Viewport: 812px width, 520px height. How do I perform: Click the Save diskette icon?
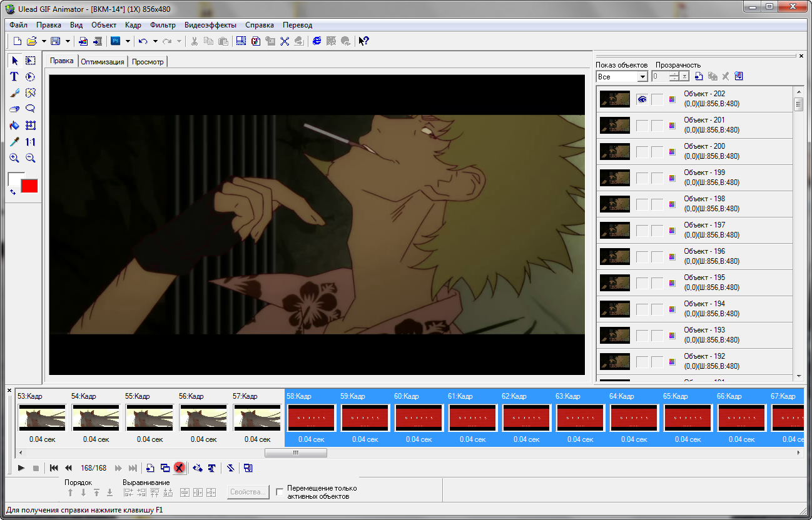click(55, 41)
